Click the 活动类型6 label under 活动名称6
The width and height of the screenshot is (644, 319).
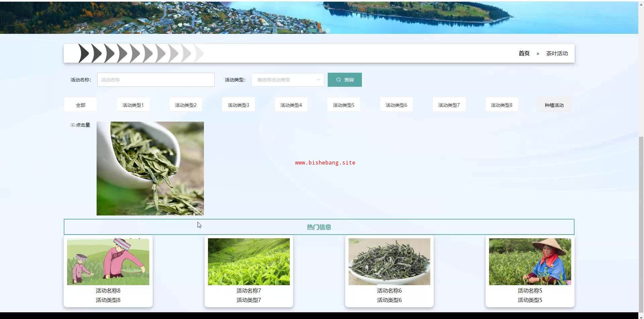389,300
